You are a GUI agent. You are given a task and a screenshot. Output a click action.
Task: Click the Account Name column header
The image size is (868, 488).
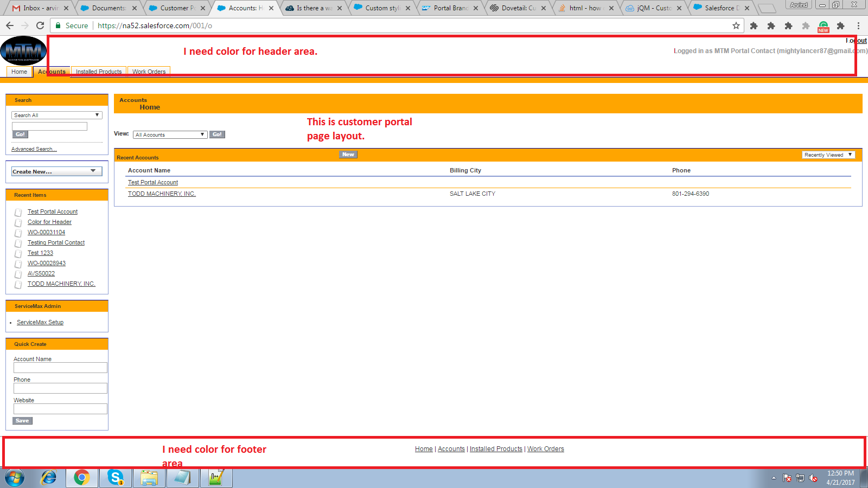149,170
